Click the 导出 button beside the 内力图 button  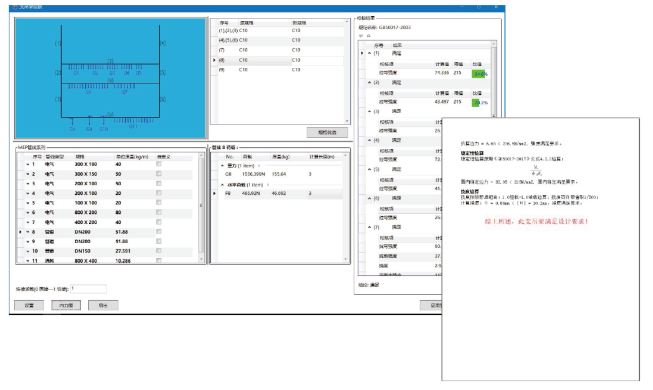103,305
